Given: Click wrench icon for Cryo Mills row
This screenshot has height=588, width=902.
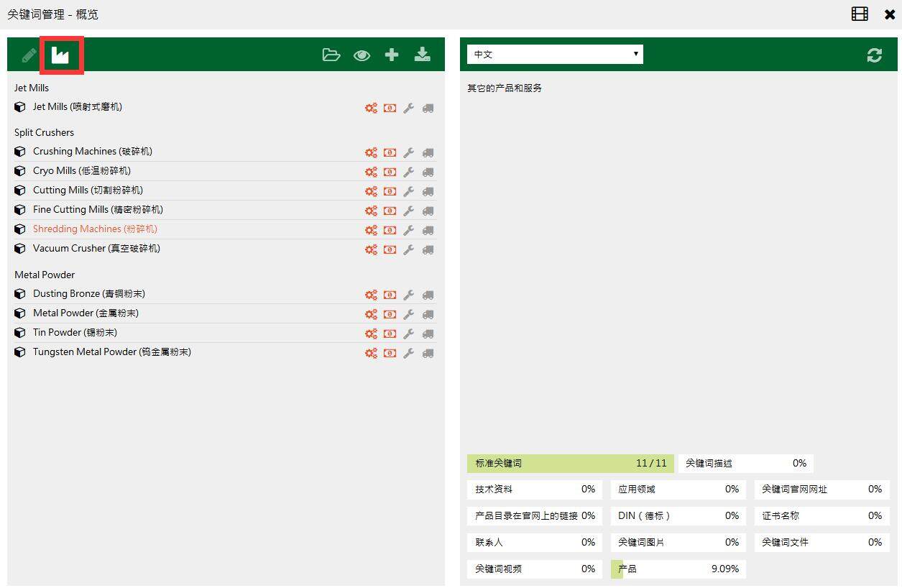Looking at the screenshot, I should pos(408,172).
